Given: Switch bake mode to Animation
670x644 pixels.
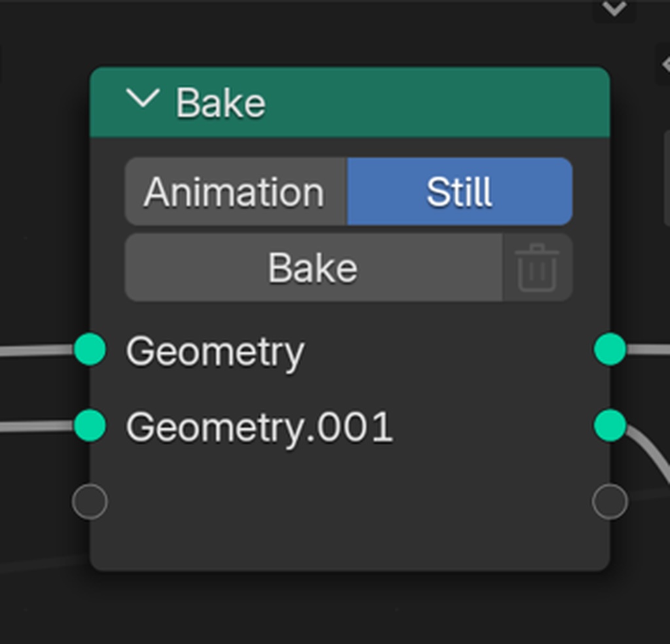Looking at the screenshot, I should click(x=235, y=192).
